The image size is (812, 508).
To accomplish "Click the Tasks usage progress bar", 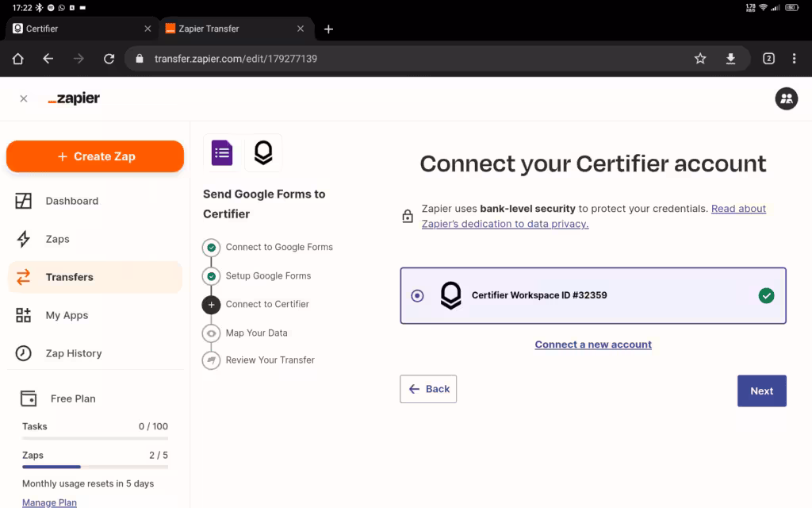I will click(95, 438).
